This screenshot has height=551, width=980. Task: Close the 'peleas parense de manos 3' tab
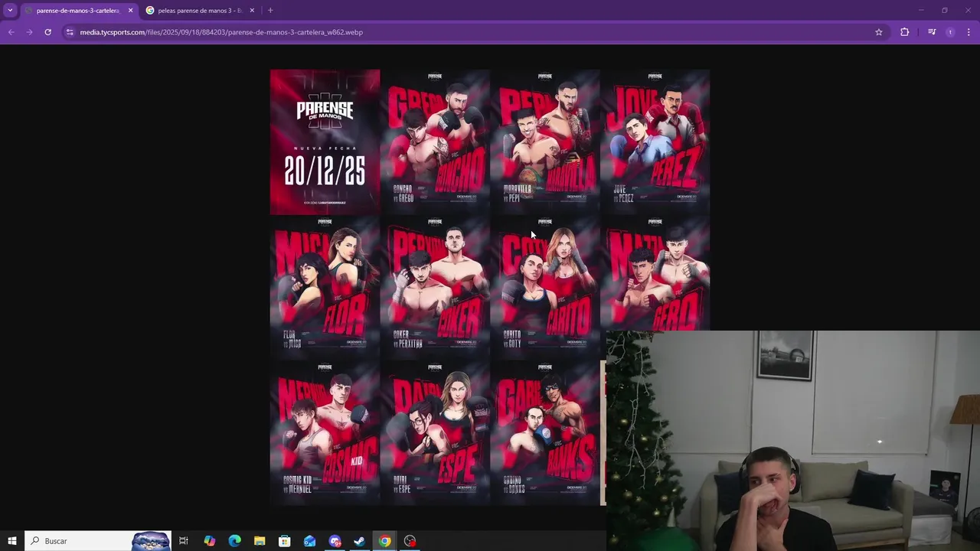[252, 11]
